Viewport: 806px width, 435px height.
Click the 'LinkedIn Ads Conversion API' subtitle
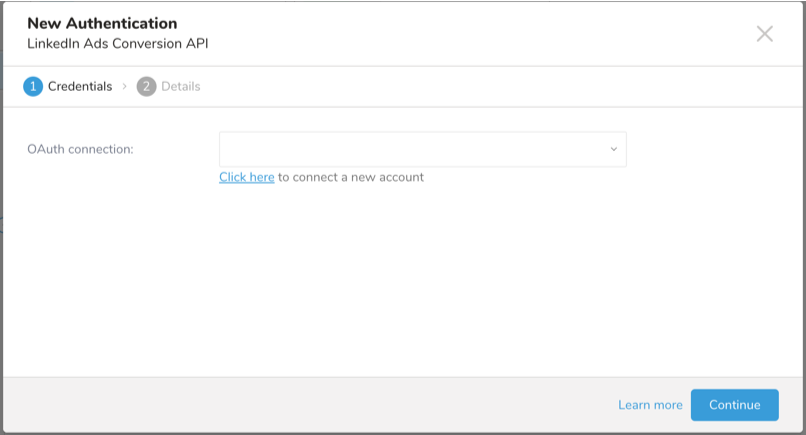point(118,44)
